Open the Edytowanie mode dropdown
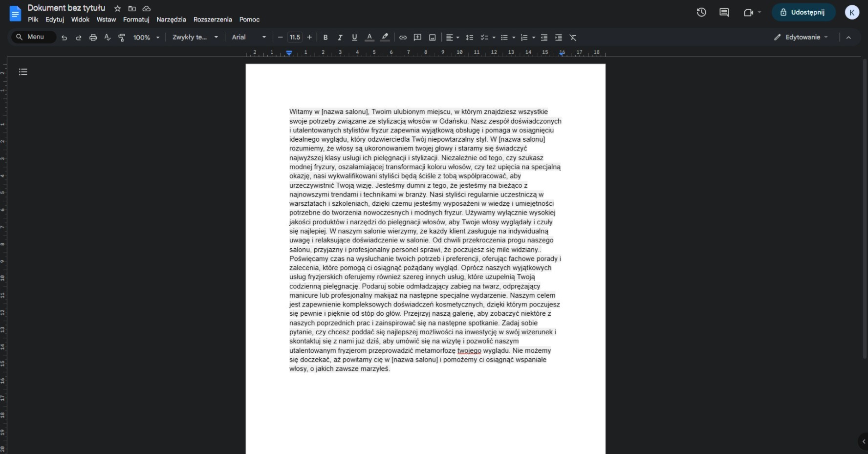This screenshot has width=868, height=454. point(801,37)
